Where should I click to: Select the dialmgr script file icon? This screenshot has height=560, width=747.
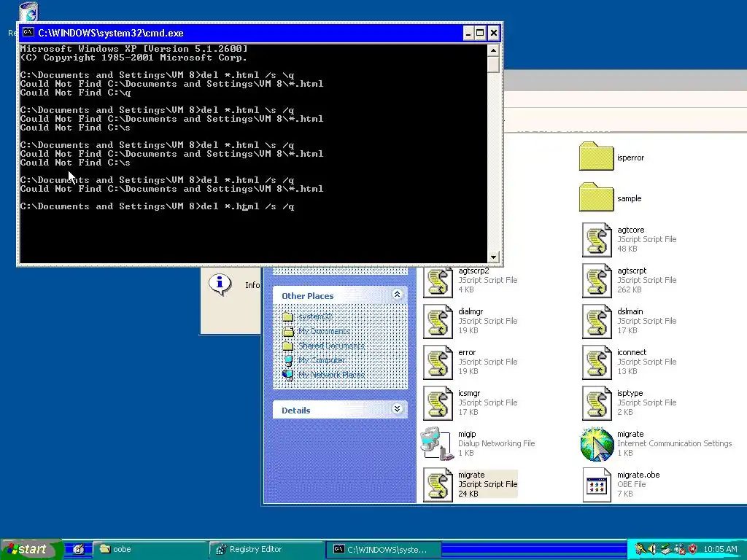tap(438, 322)
